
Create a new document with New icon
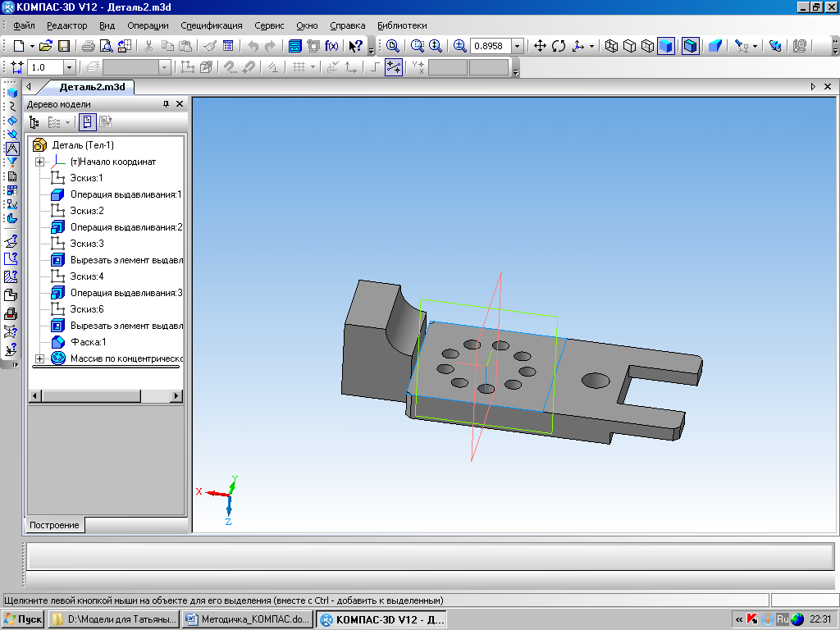click(19, 46)
